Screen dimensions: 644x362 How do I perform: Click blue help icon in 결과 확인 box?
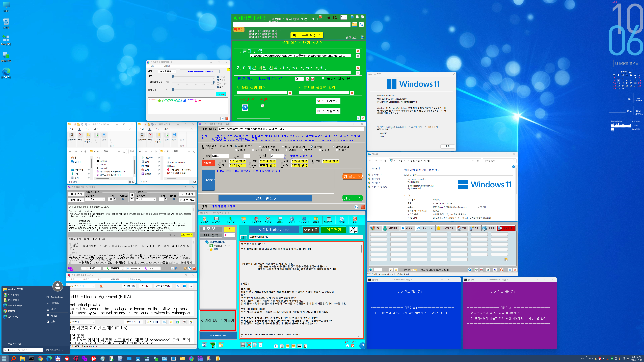click(245, 108)
